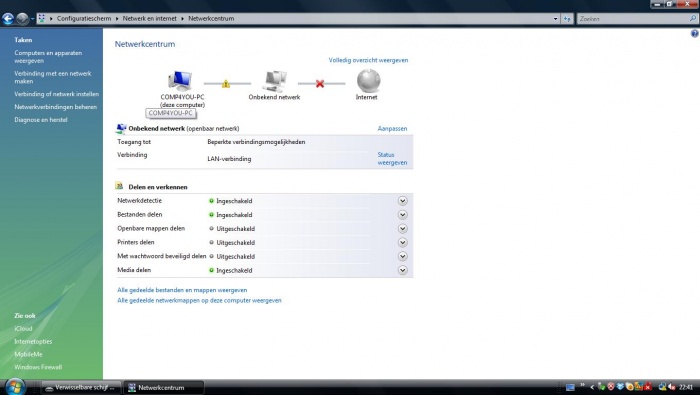Screen dimensions: 700x395
Task: Click the refresh button beside address bar
Action: [567, 19]
